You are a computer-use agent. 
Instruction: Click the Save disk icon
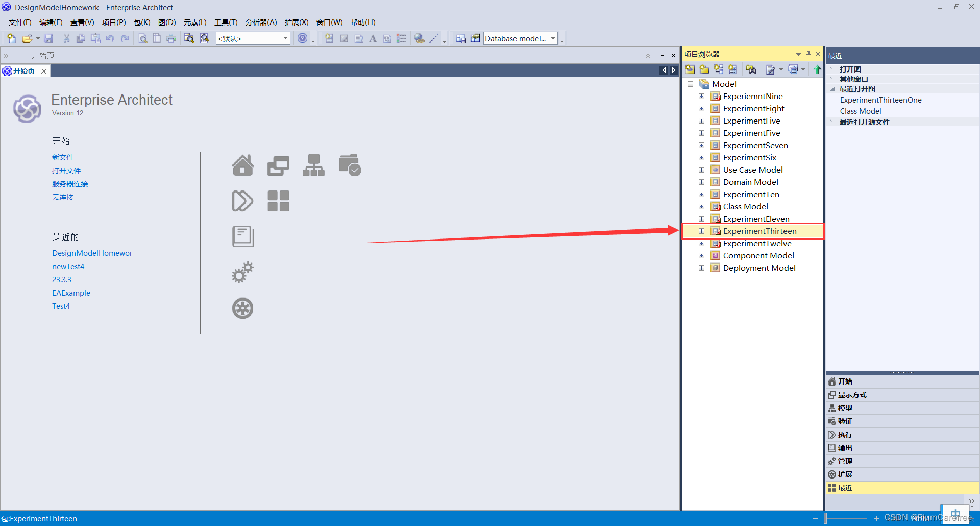[x=49, y=38]
